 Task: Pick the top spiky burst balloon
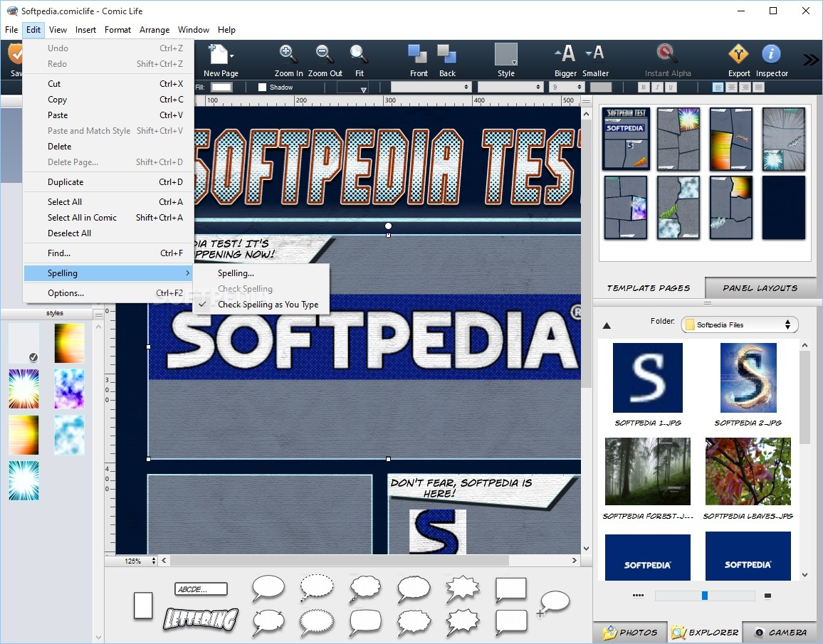click(463, 588)
